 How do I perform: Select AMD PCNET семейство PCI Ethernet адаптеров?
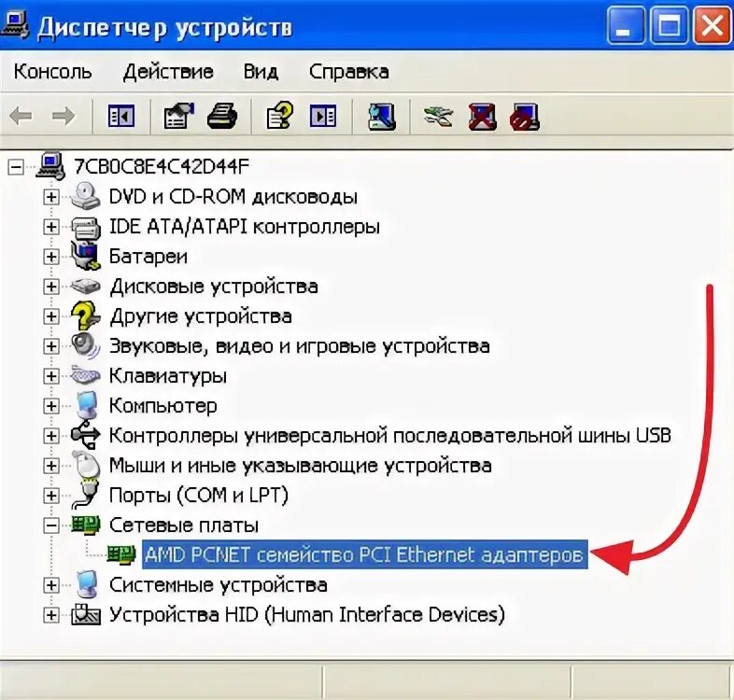(364, 555)
